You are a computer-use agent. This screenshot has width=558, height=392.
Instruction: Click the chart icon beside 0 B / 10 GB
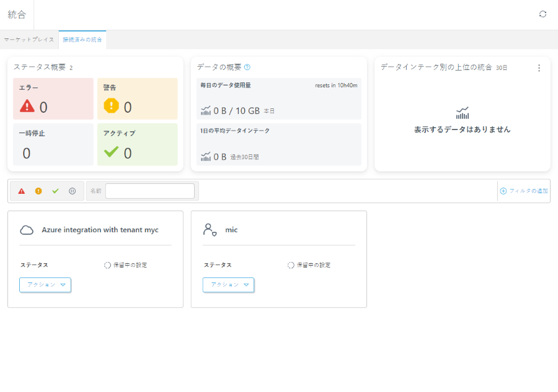coord(206,111)
